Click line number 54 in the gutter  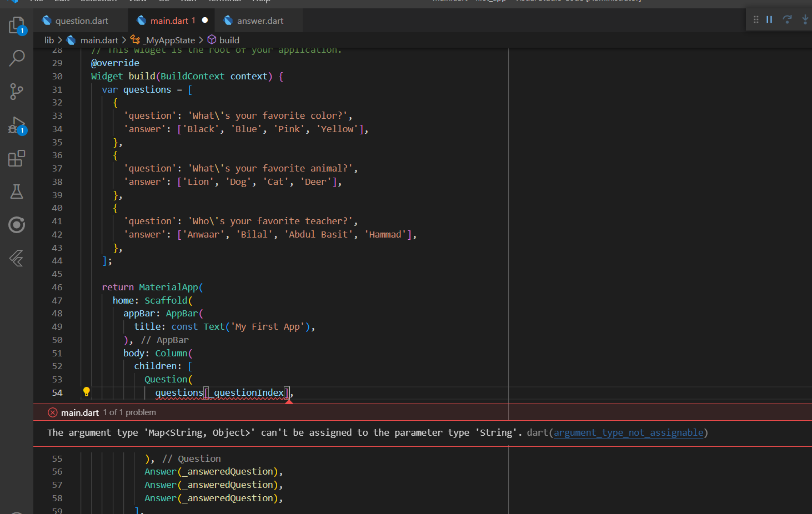57,392
